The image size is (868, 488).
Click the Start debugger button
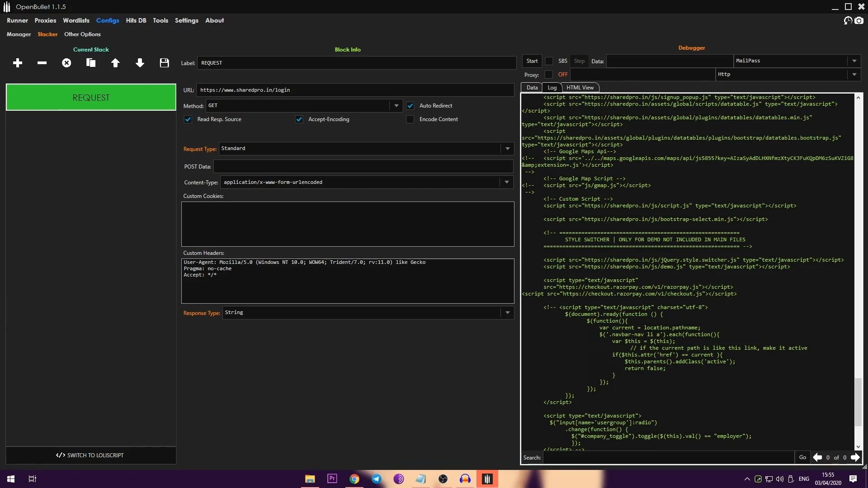[532, 61]
